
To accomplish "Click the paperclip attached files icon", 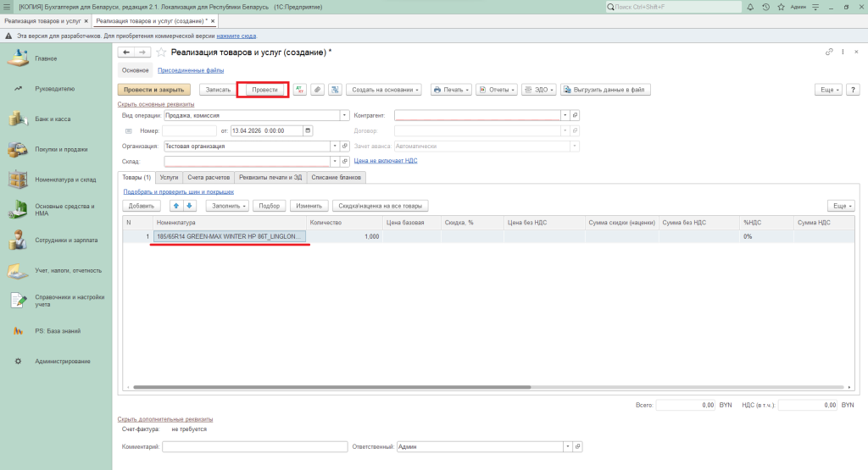I will point(317,90).
